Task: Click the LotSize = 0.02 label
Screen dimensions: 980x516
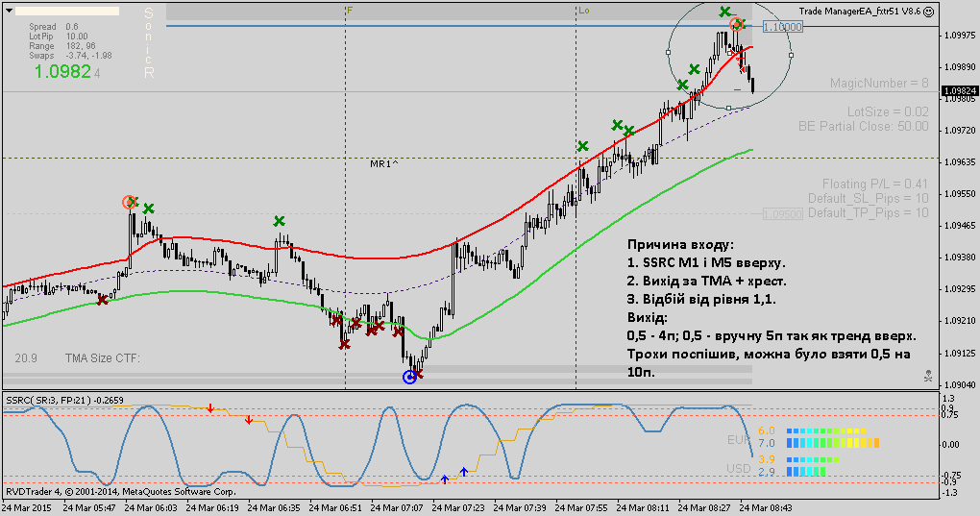Action: pos(888,111)
